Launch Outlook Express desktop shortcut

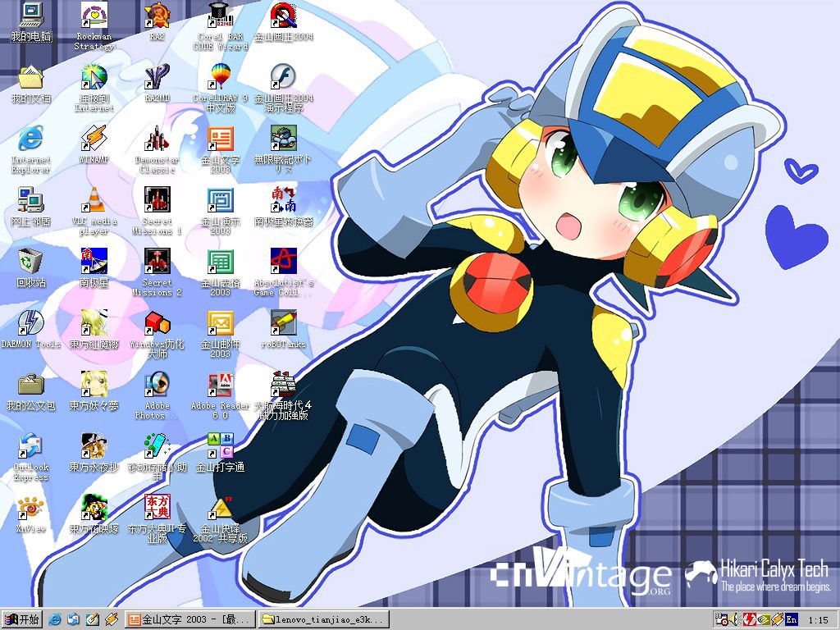click(31, 458)
